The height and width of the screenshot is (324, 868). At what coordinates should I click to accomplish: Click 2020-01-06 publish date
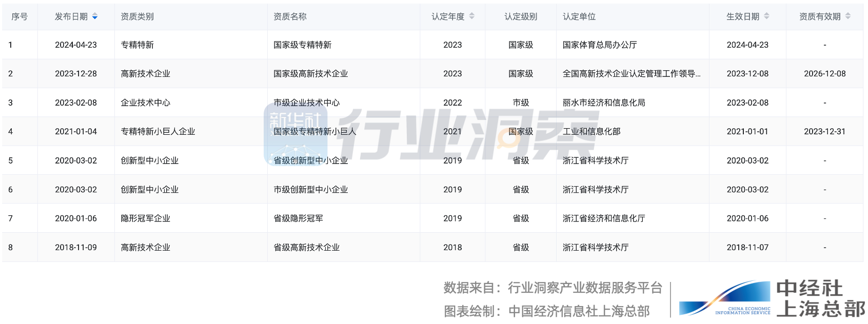76,218
